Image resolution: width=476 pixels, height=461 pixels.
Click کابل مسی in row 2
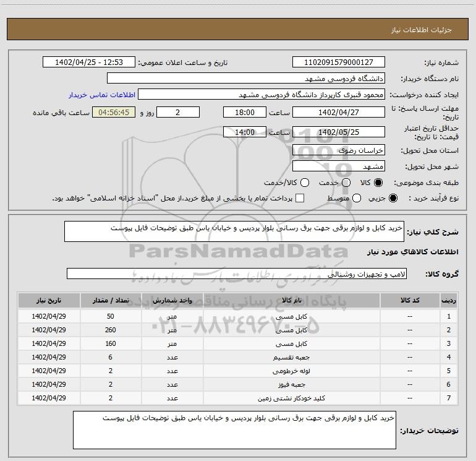[291, 330]
